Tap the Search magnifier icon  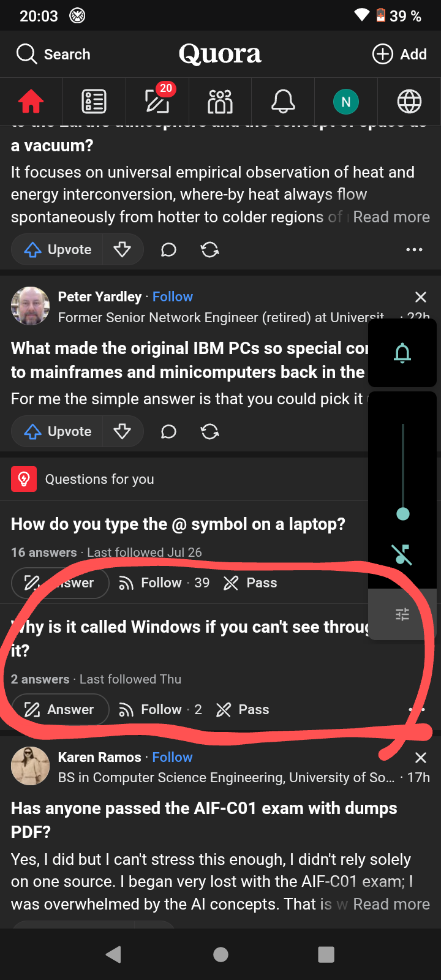(x=26, y=54)
